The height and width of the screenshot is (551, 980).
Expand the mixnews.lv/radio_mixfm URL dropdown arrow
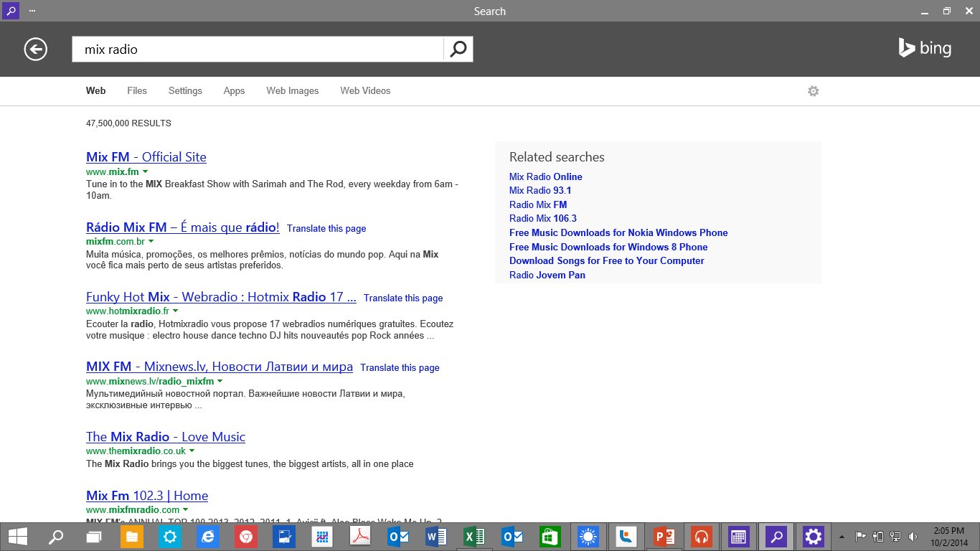click(x=220, y=382)
